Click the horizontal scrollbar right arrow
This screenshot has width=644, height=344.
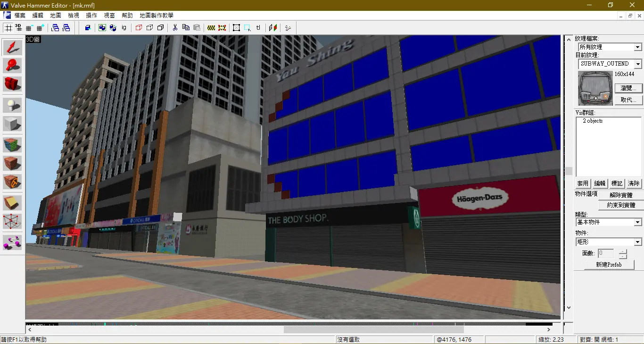click(x=549, y=330)
